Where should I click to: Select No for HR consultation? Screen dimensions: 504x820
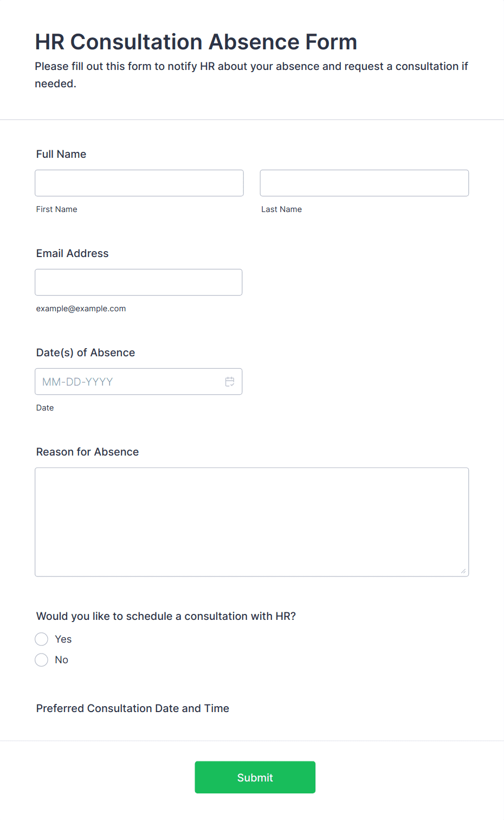(x=41, y=660)
